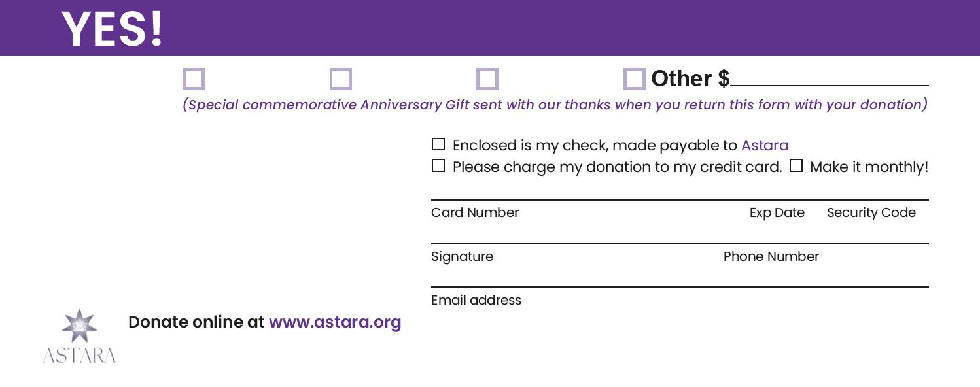Screen dimensions: 980x387
Task: Tick the 'Other $' purple checkbox
Action: pos(634,79)
